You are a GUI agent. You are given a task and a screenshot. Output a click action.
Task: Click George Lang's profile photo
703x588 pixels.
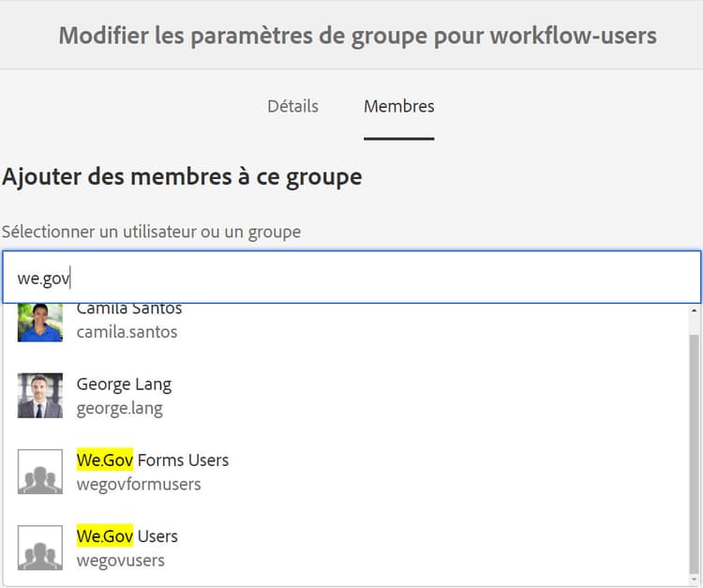click(x=40, y=396)
